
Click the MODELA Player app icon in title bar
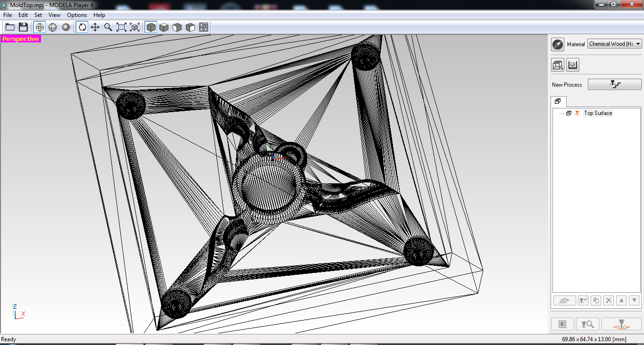pyautogui.click(x=4, y=4)
